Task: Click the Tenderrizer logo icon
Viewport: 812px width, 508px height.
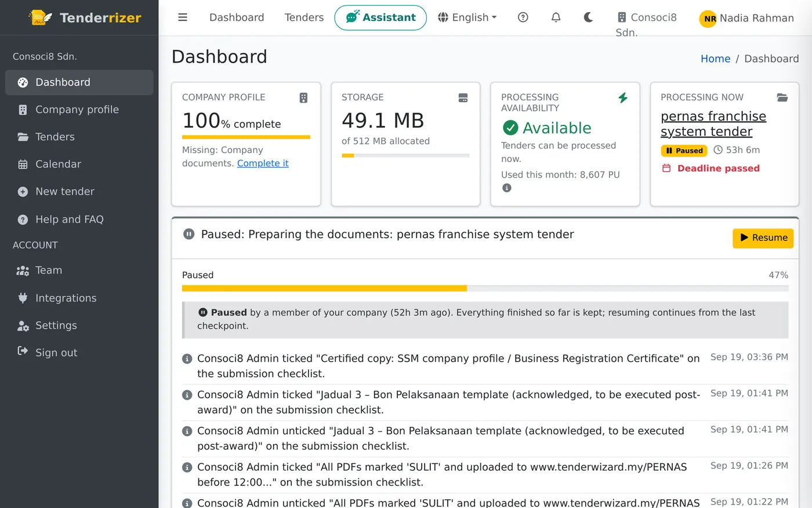Action: click(40, 17)
